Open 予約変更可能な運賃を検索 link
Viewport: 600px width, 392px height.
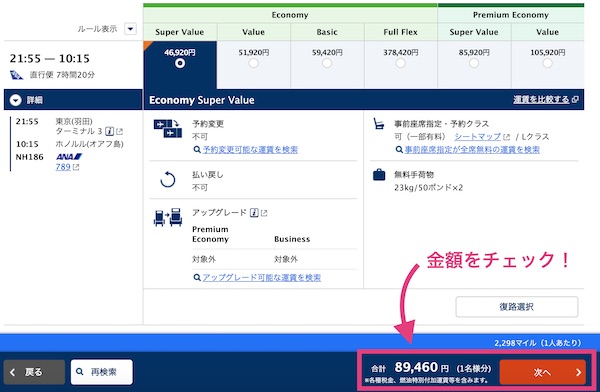pyautogui.click(x=250, y=150)
